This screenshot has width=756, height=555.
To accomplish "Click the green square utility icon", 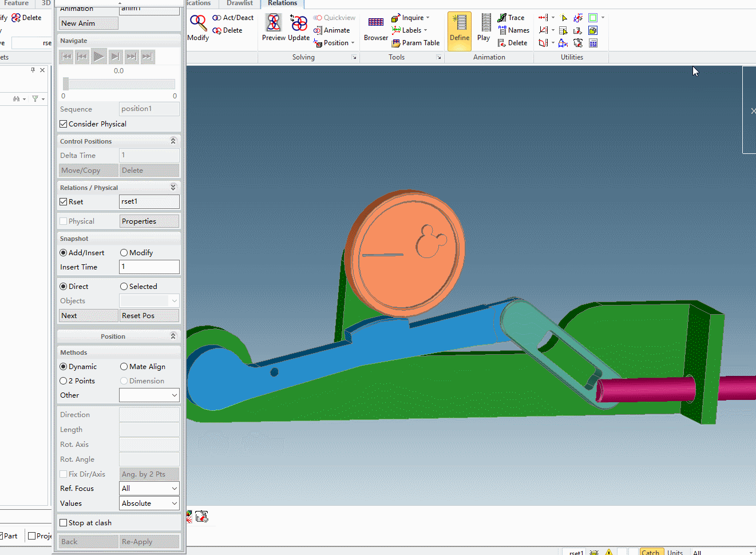I will 593,18.
